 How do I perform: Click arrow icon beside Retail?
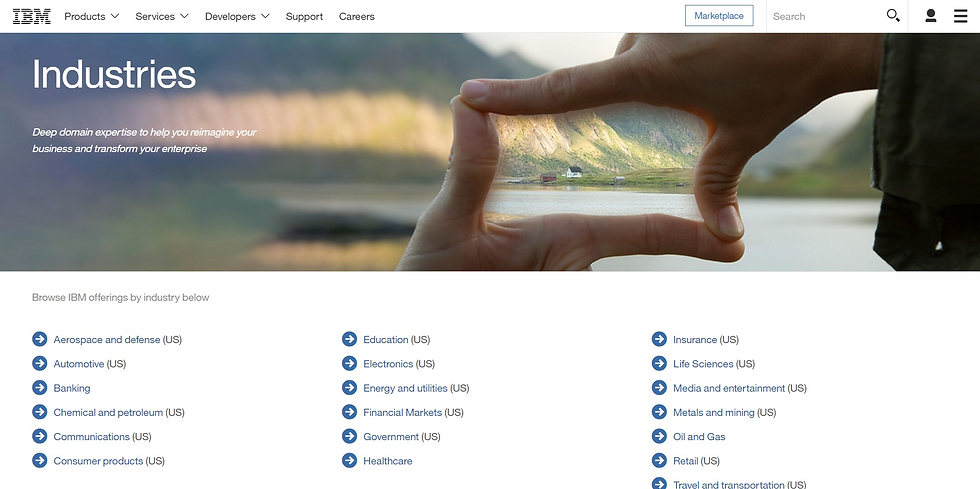tap(659, 460)
